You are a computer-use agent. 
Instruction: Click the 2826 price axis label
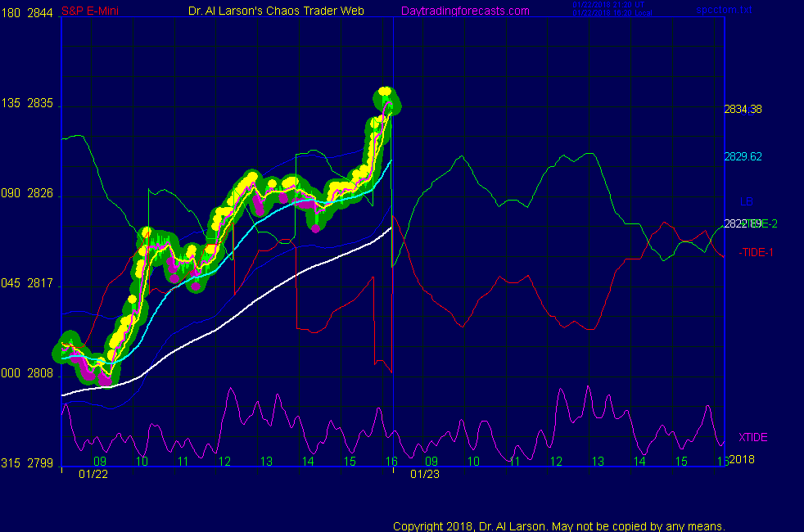coord(40,194)
